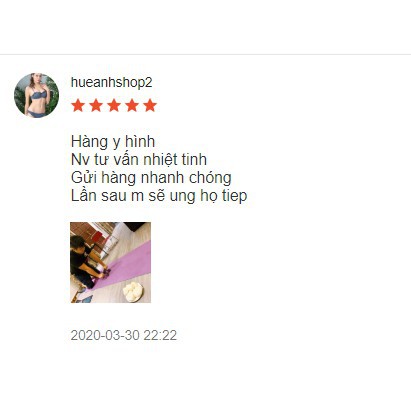This screenshot has height=411, width=411.
Task: Select the text "Nv tư vấn nhiệt tinh"
Action: 139,159
